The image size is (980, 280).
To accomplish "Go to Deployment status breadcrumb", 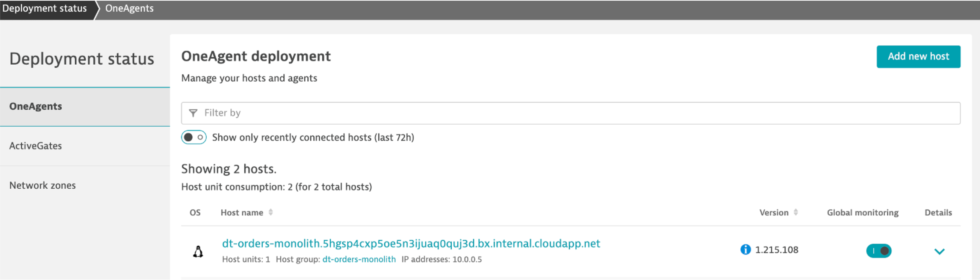I will [x=44, y=8].
